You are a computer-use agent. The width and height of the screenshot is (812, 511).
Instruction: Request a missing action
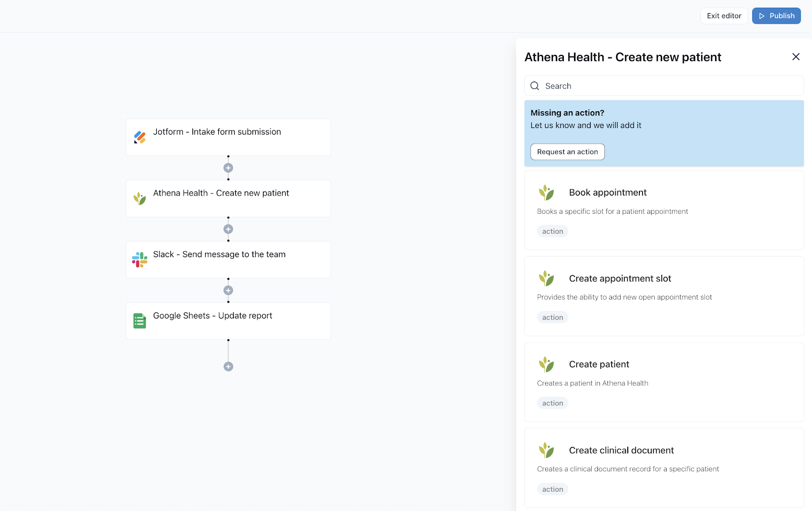[567, 152]
